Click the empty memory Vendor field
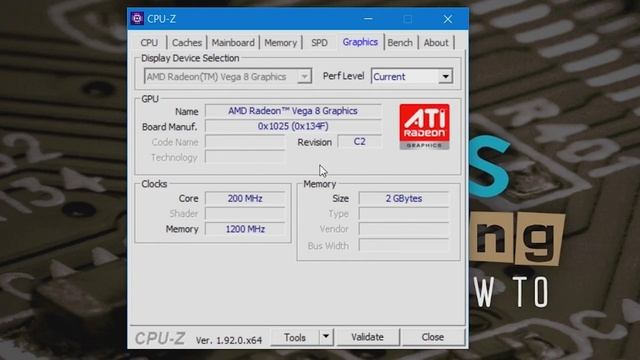This screenshot has width=640, height=360. click(404, 229)
